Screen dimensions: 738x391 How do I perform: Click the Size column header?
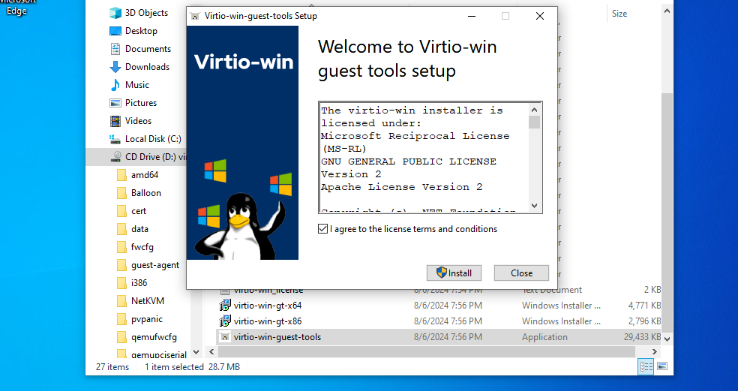point(619,14)
